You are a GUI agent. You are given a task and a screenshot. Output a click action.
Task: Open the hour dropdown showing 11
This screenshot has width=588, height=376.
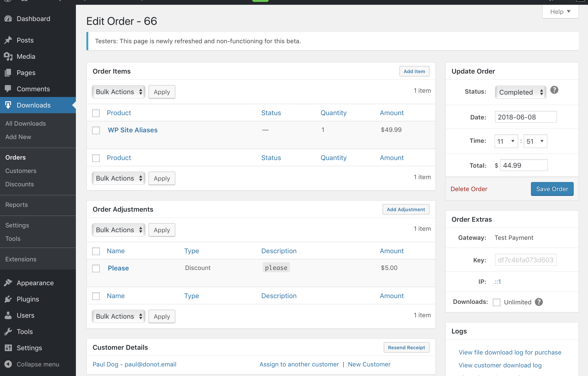pos(506,141)
